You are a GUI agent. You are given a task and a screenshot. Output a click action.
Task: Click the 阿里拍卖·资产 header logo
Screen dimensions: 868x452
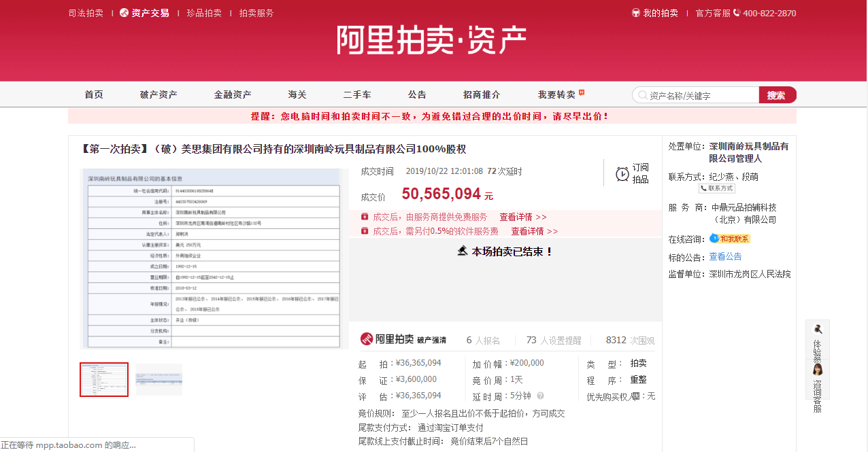click(432, 41)
